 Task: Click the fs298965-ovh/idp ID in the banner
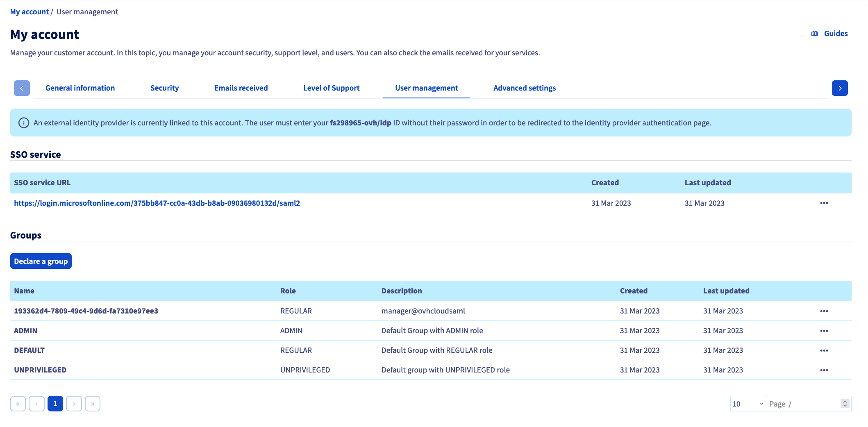[x=361, y=123]
